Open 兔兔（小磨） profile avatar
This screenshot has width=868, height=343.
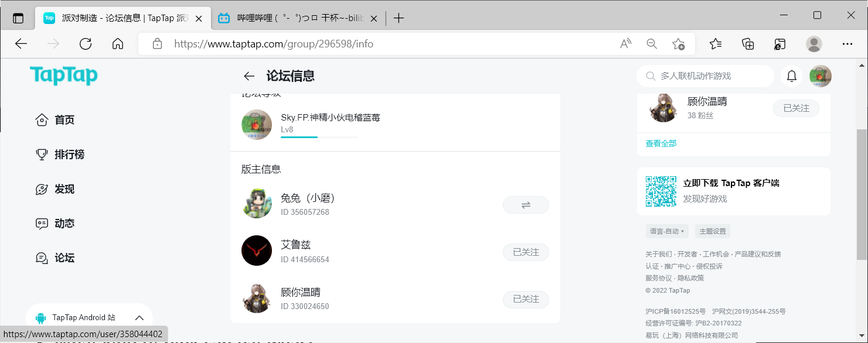(x=257, y=204)
